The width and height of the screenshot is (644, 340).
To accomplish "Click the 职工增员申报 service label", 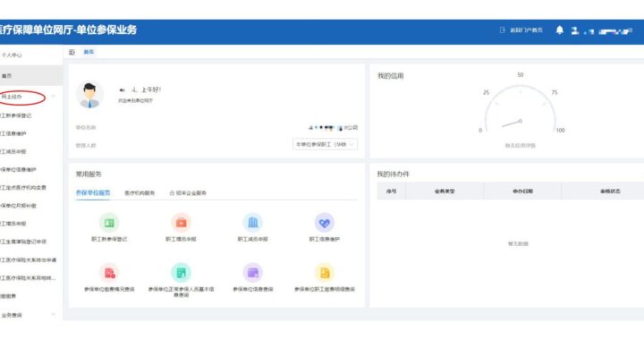I will tap(181, 239).
